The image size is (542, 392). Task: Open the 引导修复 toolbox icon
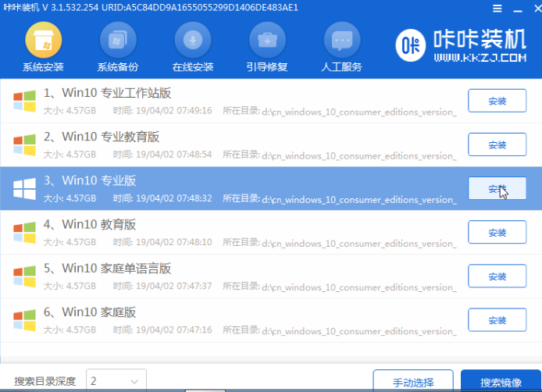tap(267, 41)
